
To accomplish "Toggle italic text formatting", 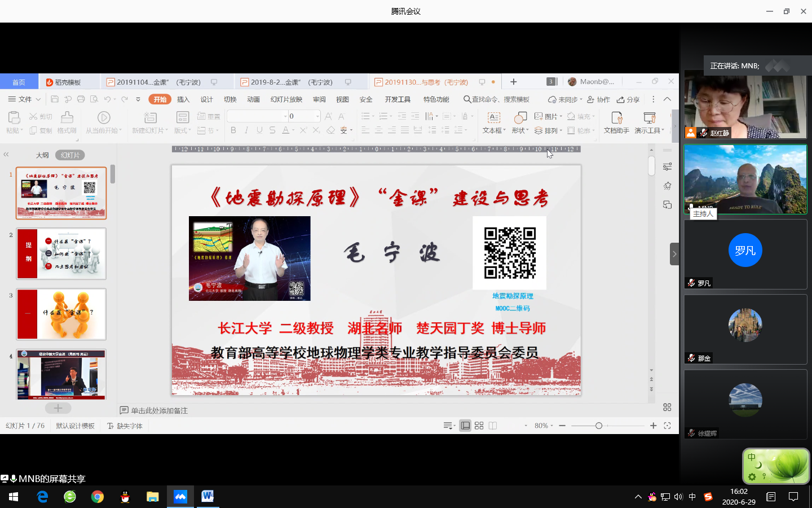I will pyautogui.click(x=246, y=130).
